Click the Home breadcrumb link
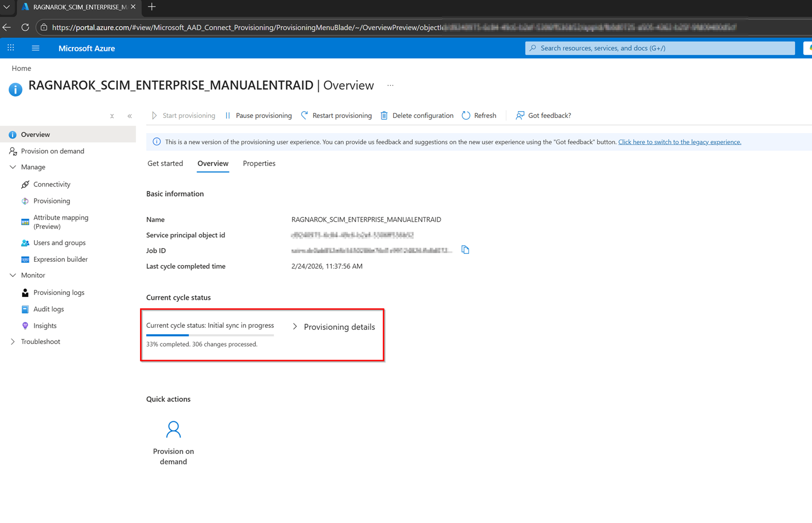The image size is (812, 523). click(22, 68)
